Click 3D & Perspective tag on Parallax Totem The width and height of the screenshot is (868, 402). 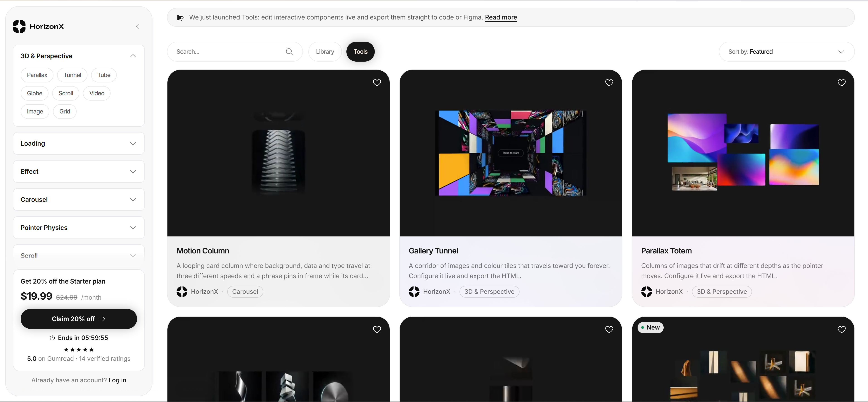pyautogui.click(x=722, y=291)
